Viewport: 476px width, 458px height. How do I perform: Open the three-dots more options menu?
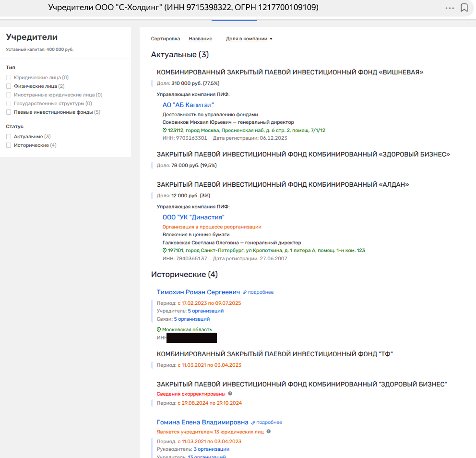[x=450, y=8]
